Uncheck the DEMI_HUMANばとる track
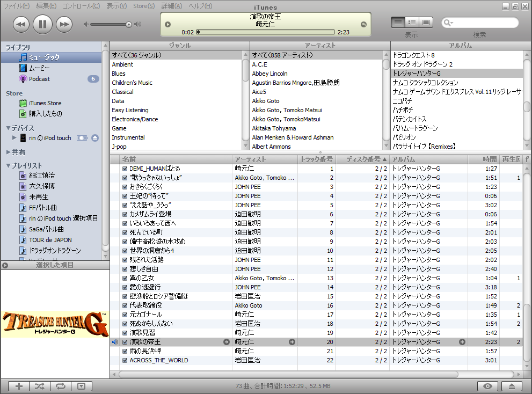 (125, 169)
